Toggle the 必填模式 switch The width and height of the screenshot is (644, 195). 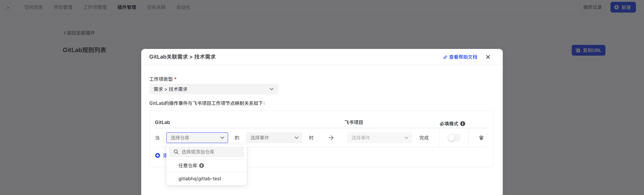[454, 138]
